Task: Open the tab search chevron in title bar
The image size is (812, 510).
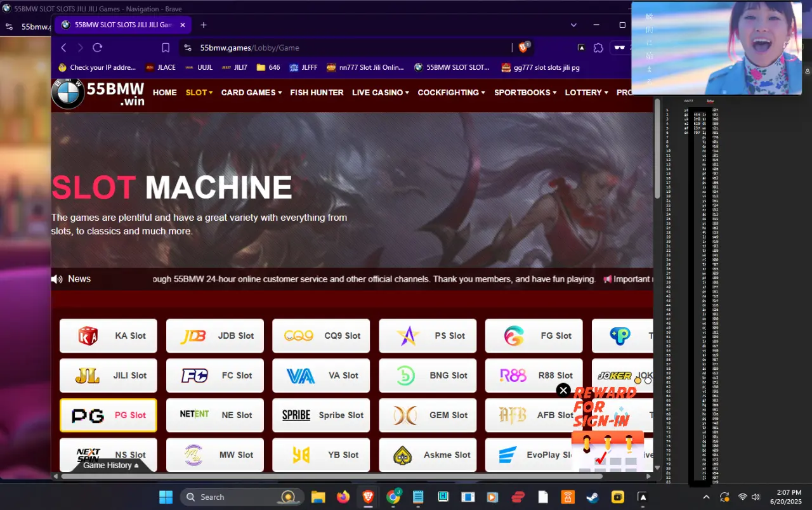Action: tap(573, 25)
